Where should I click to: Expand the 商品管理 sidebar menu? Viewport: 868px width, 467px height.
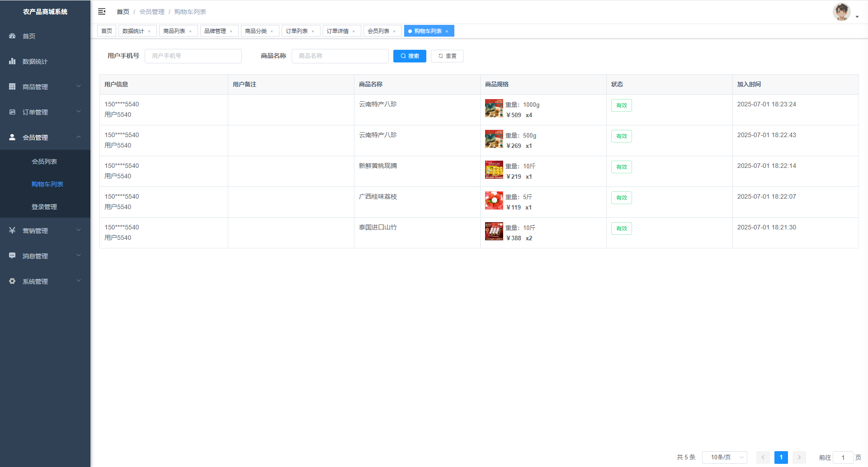click(x=45, y=86)
